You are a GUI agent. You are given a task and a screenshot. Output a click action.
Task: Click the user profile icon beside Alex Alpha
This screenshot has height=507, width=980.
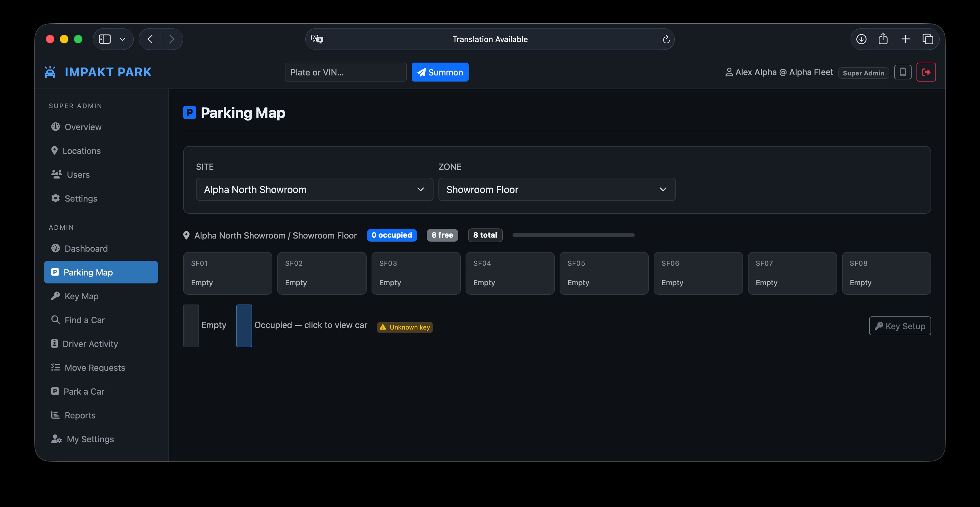(729, 72)
